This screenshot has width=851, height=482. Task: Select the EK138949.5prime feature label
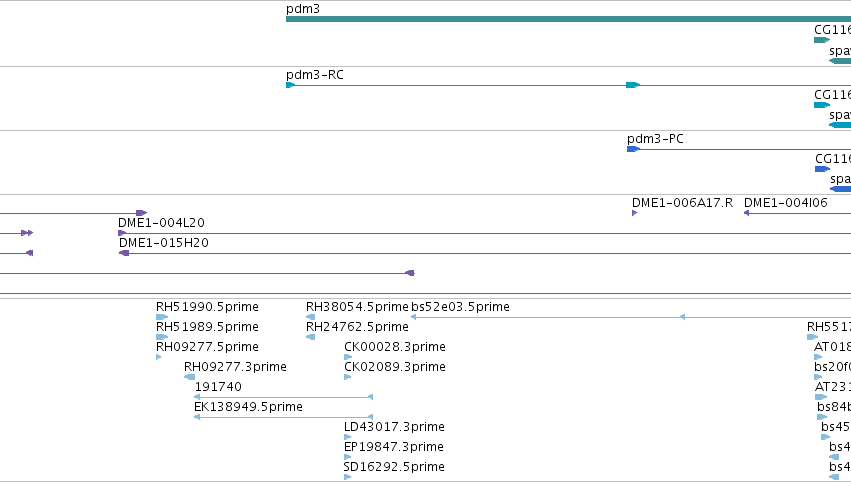click(x=248, y=407)
